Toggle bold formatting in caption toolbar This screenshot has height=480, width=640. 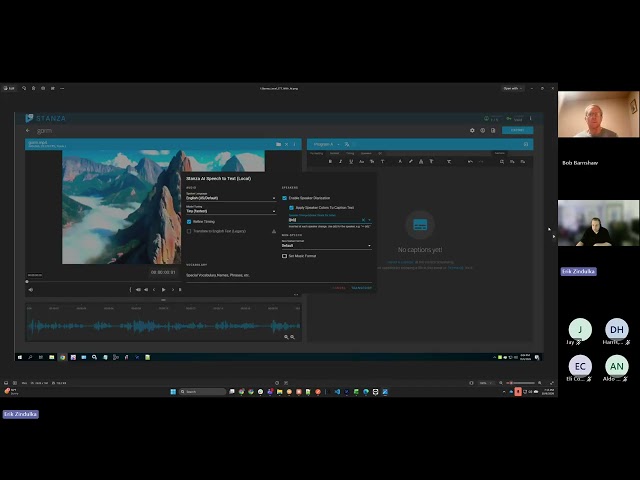pos(330,162)
